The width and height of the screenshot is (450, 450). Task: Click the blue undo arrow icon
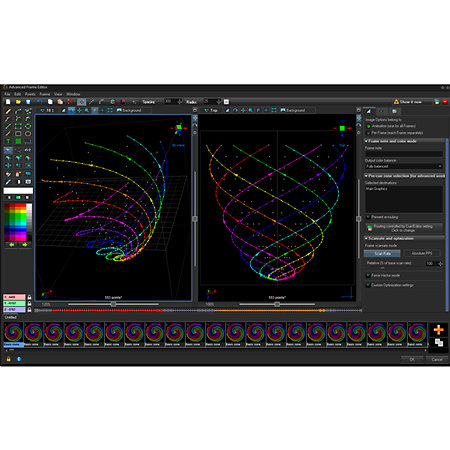click(40, 102)
